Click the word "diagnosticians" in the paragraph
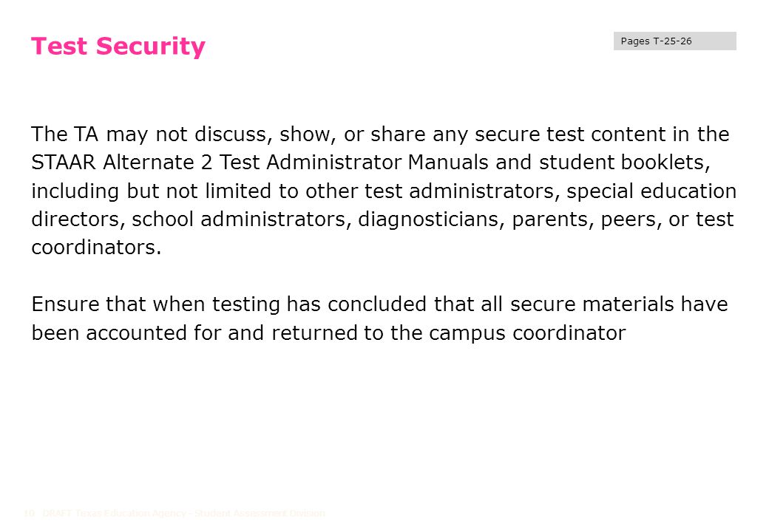Screen dimensions: 769x532 [431, 219]
